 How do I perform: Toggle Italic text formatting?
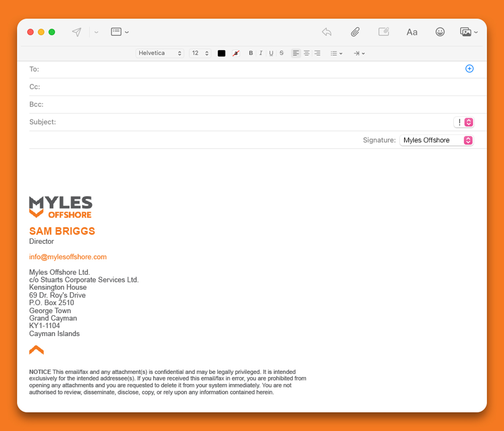pyautogui.click(x=261, y=53)
